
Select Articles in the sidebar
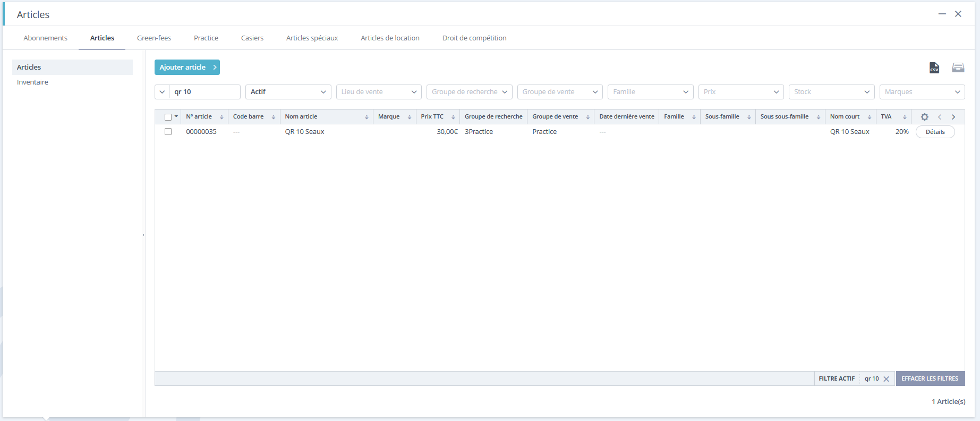pyautogui.click(x=72, y=68)
